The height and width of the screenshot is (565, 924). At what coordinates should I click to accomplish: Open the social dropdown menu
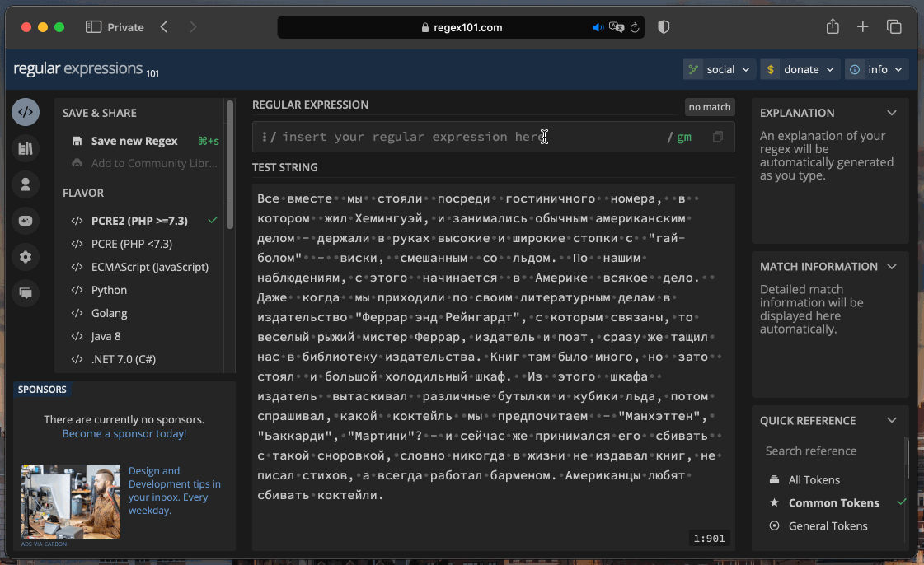[719, 69]
